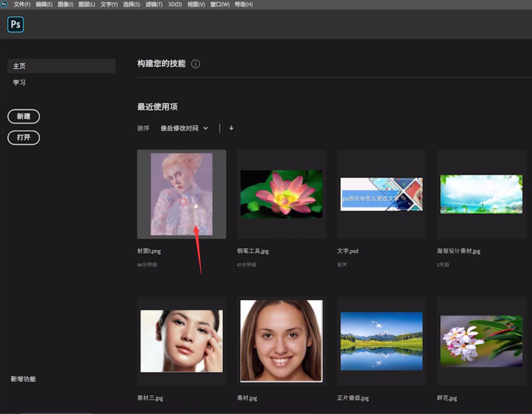
Task: Open the 文件(F) menu
Action: pyautogui.click(x=22, y=4)
